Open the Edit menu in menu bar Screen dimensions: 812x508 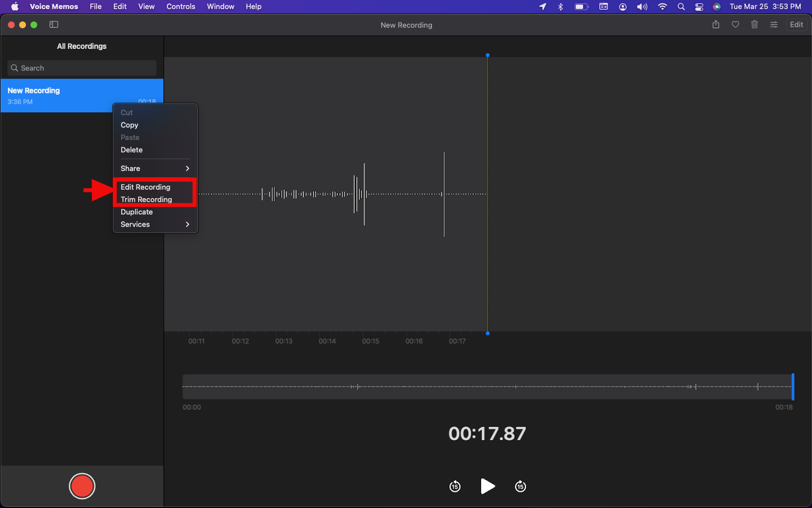coord(120,7)
